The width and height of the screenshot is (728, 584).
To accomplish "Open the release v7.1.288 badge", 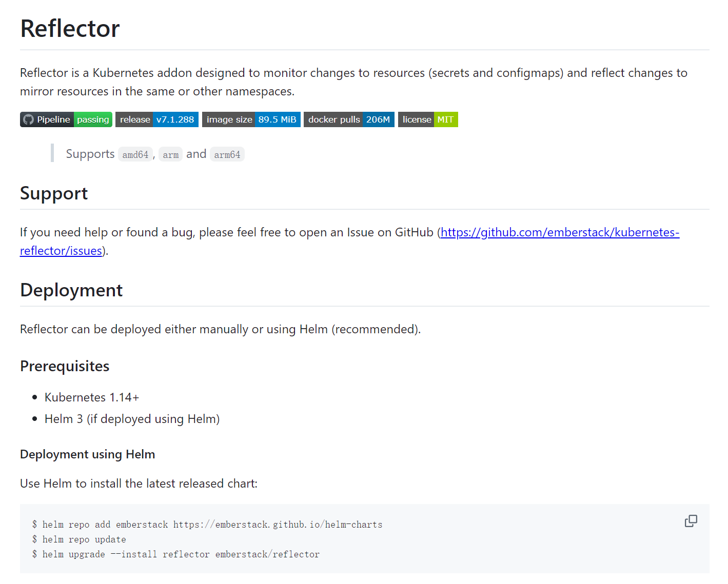I will pos(157,119).
